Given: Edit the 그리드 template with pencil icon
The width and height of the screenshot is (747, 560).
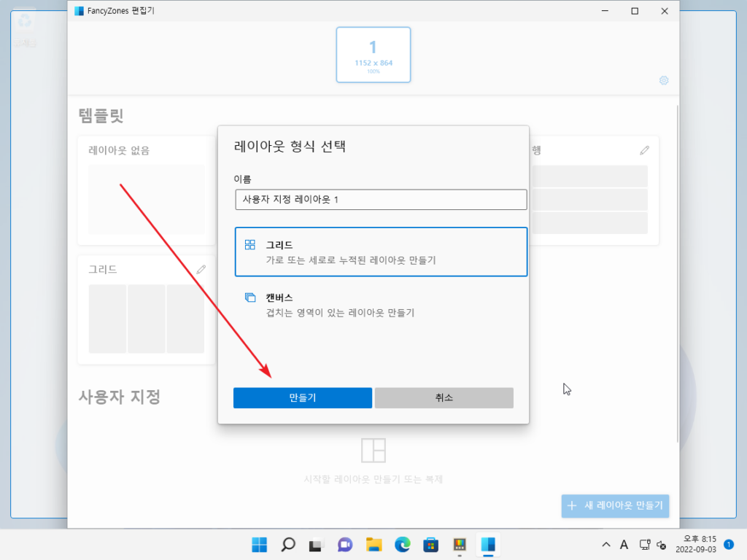Looking at the screenshot, I should tap(201, 269).
